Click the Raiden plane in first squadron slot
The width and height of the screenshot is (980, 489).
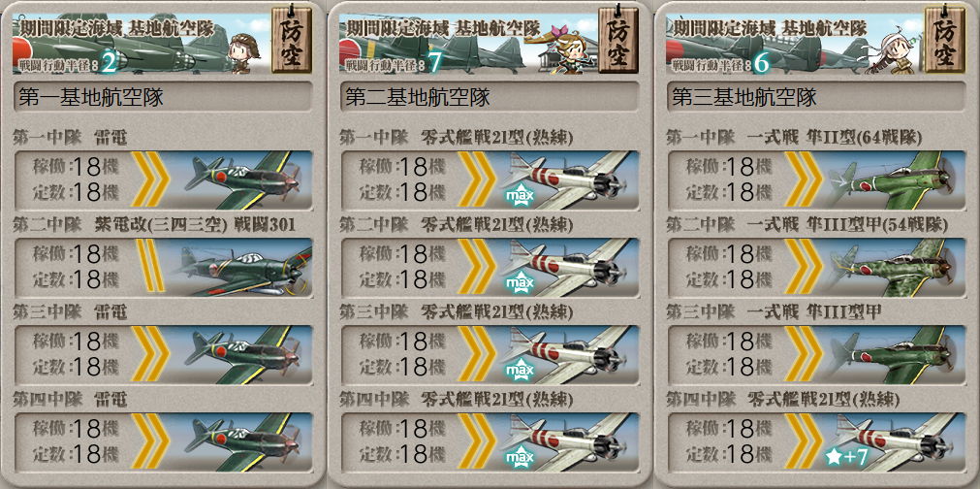tap(242, 180)
